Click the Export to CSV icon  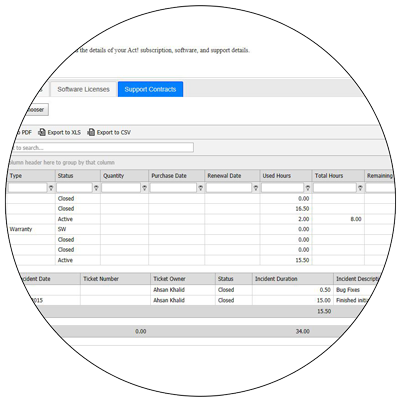pyautogui.click(x=91, y=132)
